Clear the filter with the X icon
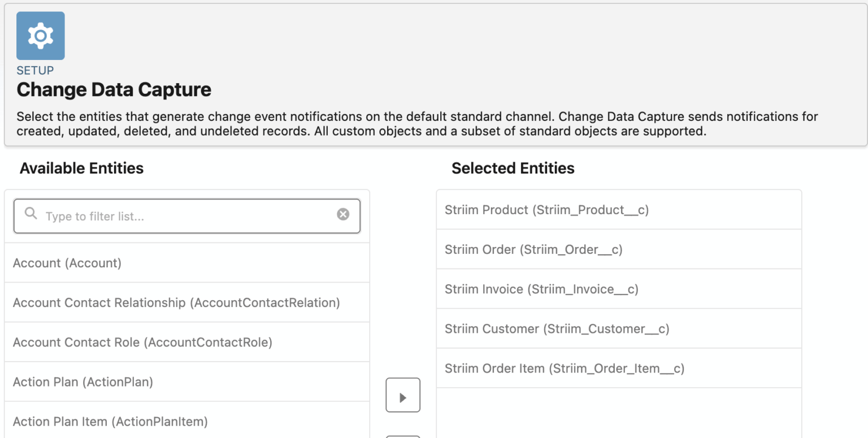Viewport: 868px width, 438px height. 343,214
